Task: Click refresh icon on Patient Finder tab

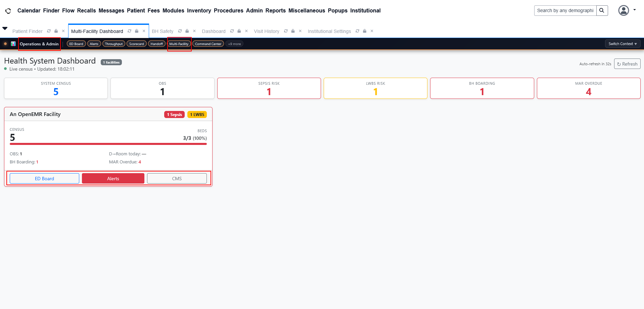Action: (x=49, y=31)
